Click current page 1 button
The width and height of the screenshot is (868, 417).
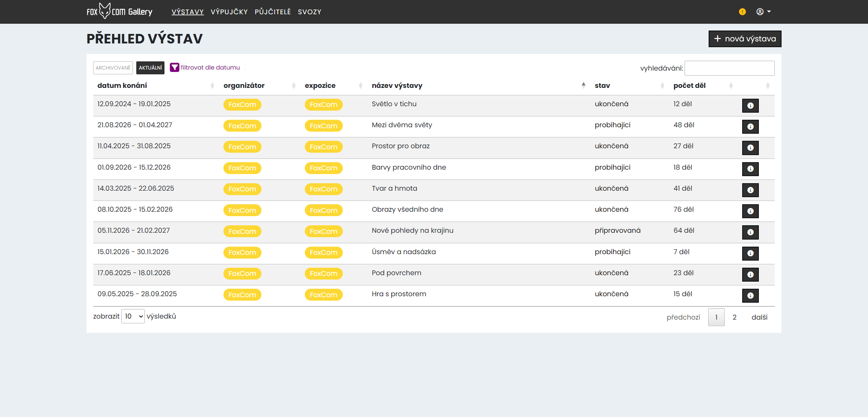coord(716,317)
